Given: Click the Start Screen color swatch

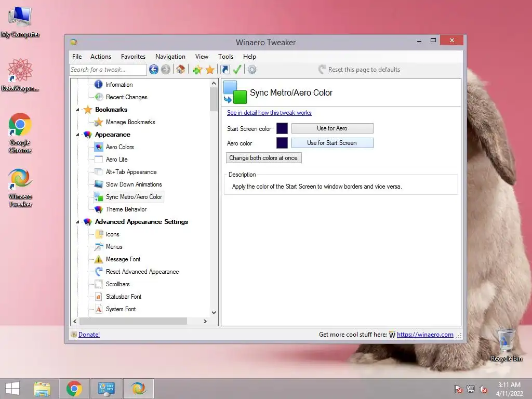Looking at the screenshot, I should coord(282,128).
